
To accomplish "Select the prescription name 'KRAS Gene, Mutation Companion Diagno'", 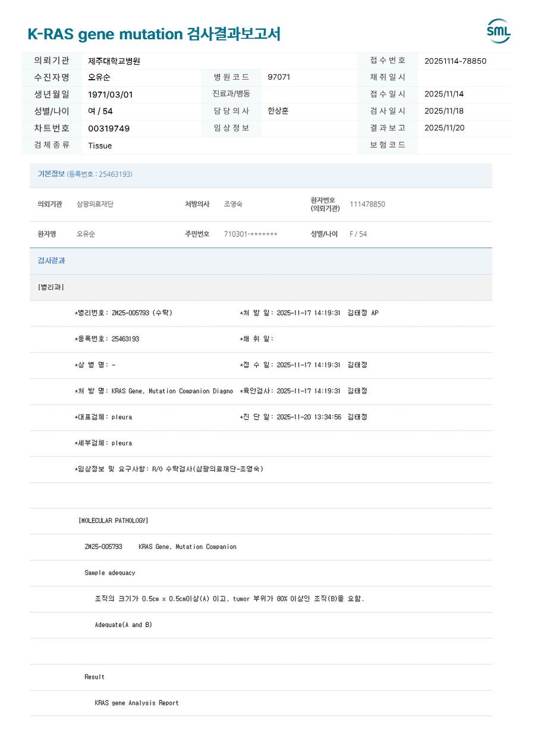I will click(x=172, y=391).
